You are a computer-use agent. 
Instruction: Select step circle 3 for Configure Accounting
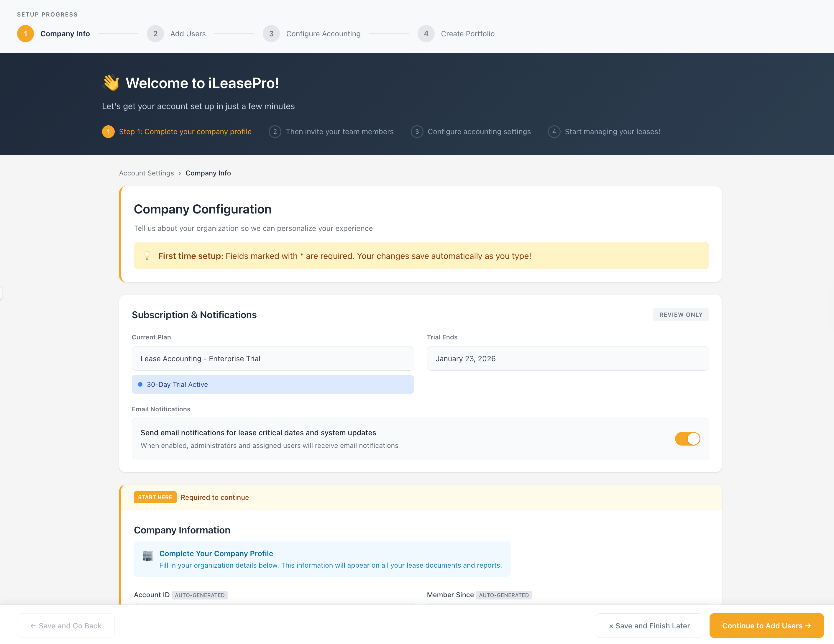coord(272,34)
